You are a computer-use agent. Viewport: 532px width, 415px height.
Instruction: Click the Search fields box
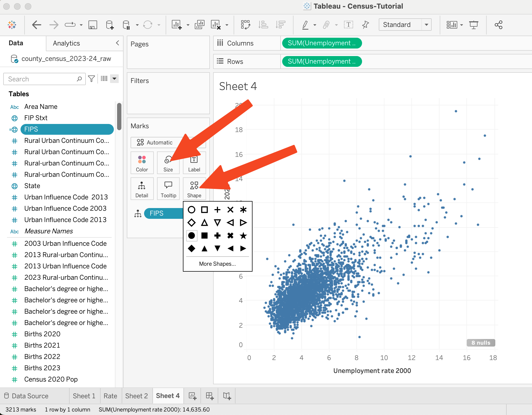[x=45, y=79]
